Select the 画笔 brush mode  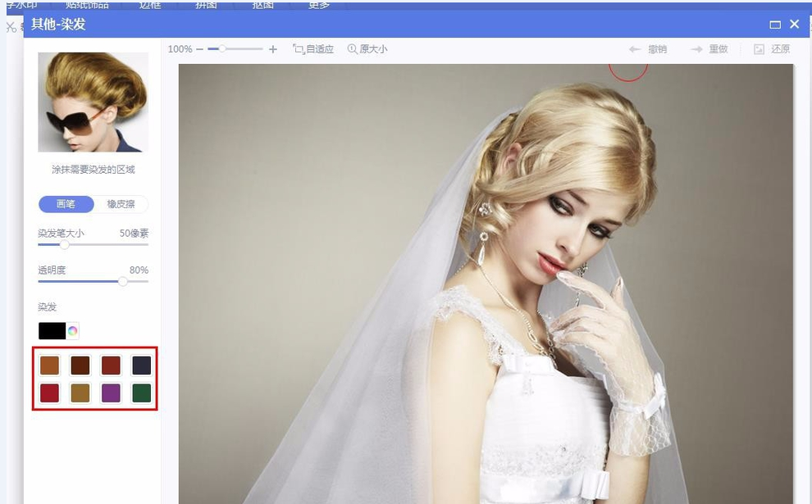66,204
